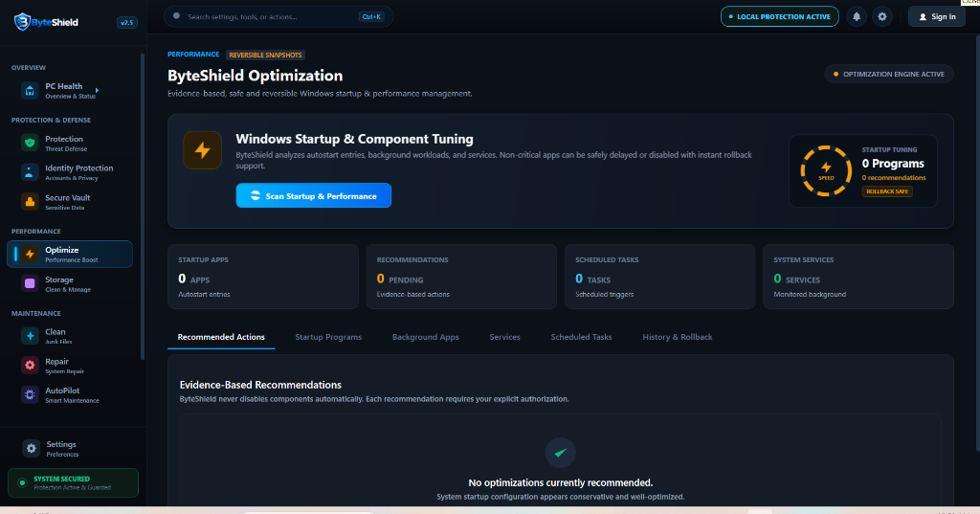The height and width of the screenshot is (514, 980).
Task: Switch to Scheduled Tasks tab
Action: pyautogui.click(x=581, y=337)
